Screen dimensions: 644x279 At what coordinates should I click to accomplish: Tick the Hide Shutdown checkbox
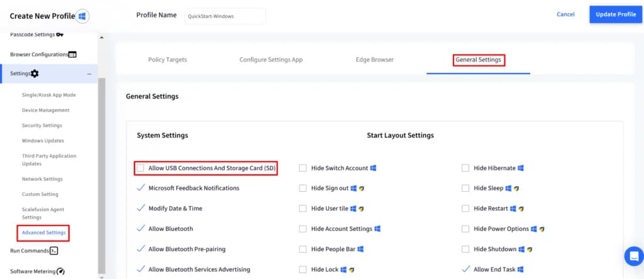click(x=465, y=249)
